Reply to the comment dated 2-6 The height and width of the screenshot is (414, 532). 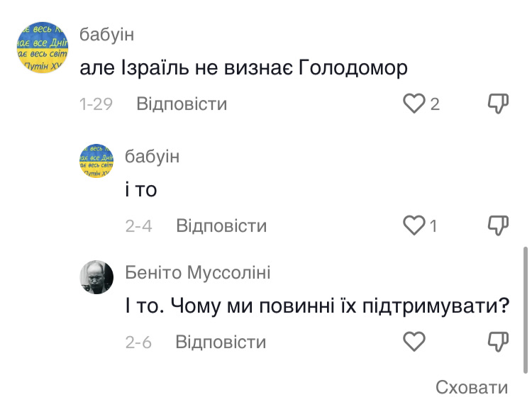point(221,342)
